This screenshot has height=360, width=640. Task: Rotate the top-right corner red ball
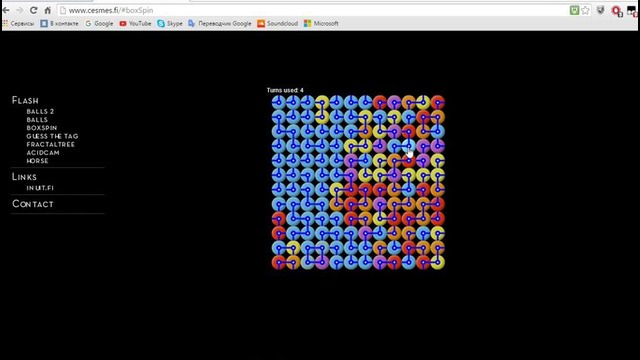438,102
